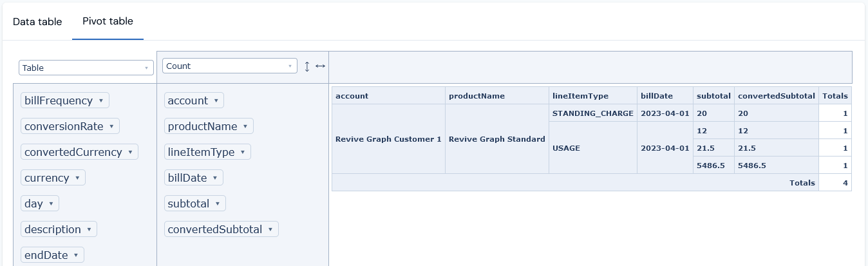
Task: Open productName filter dropdown arrow
Action: (x=245, y=127)
